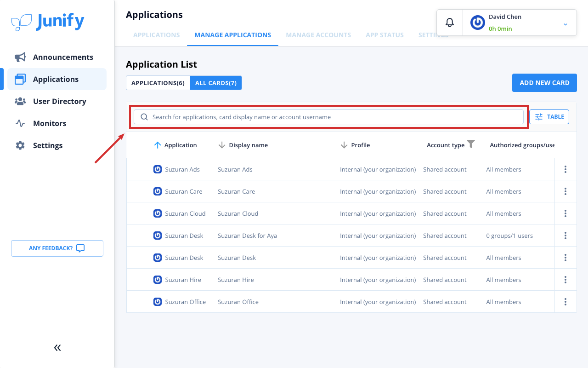Open the Account type filter icon

pyautogui.click(x=471, y=144)
